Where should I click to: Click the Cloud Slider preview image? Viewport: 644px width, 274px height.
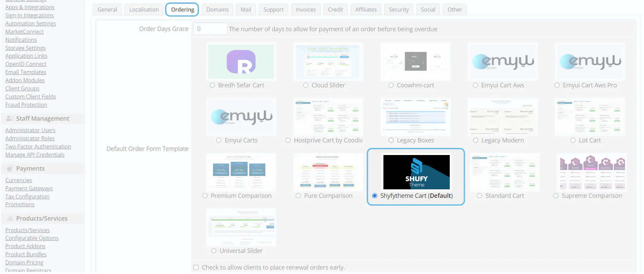[328, 62]
